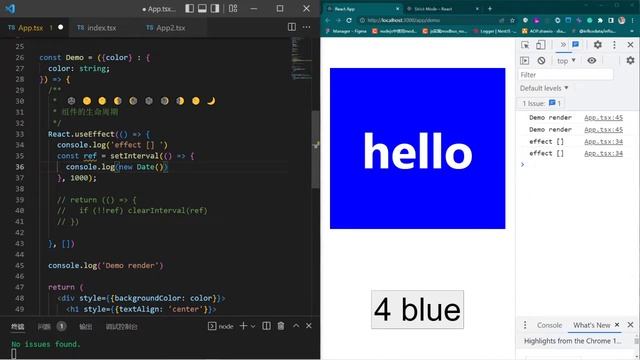Viewport: 640px width, 360px height.
Task: Click the code minimap in editor
Action: tap(301, 58)
